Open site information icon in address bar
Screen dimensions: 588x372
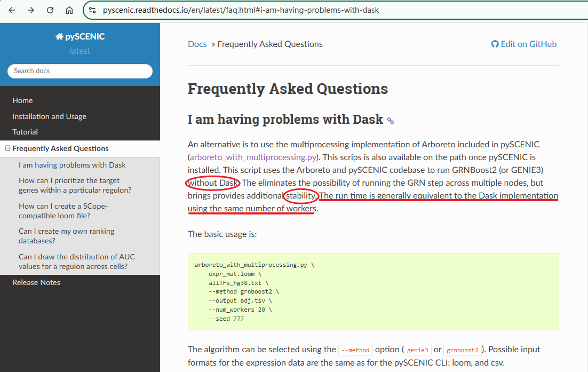click(92, 10)
